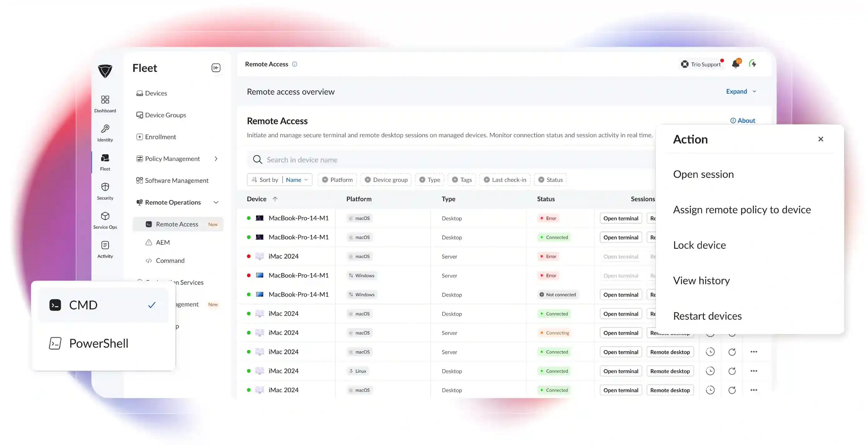Add a Type filter

(x=430, y=180)
